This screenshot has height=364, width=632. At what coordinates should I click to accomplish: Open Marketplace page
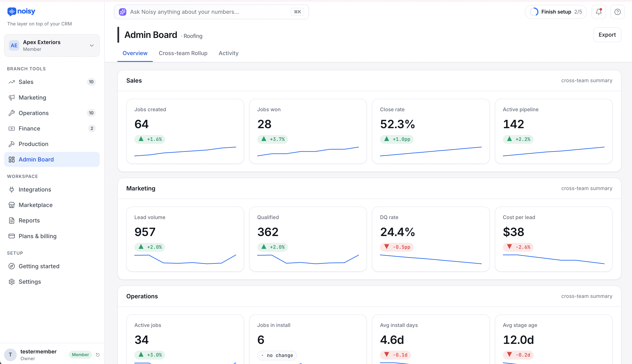[x=52, y=205]
